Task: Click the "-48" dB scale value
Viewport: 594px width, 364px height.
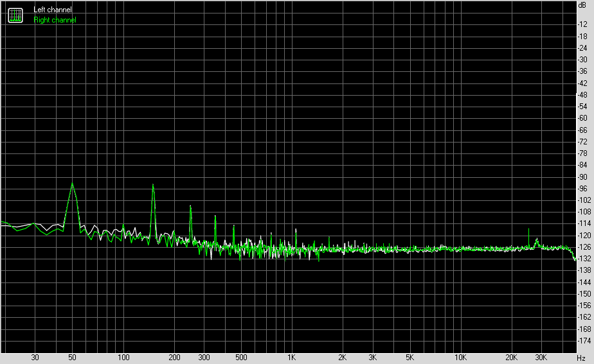Action: (582, 95)
